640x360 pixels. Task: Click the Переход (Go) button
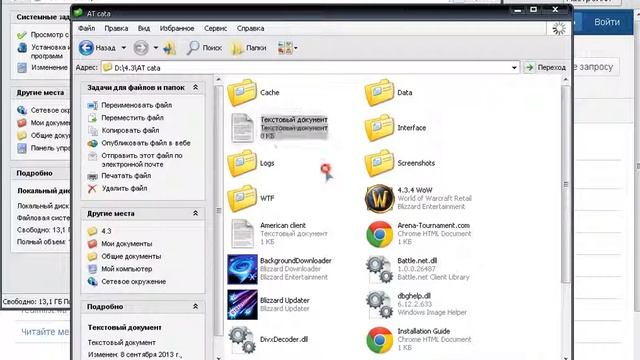(x=545, y=67)
